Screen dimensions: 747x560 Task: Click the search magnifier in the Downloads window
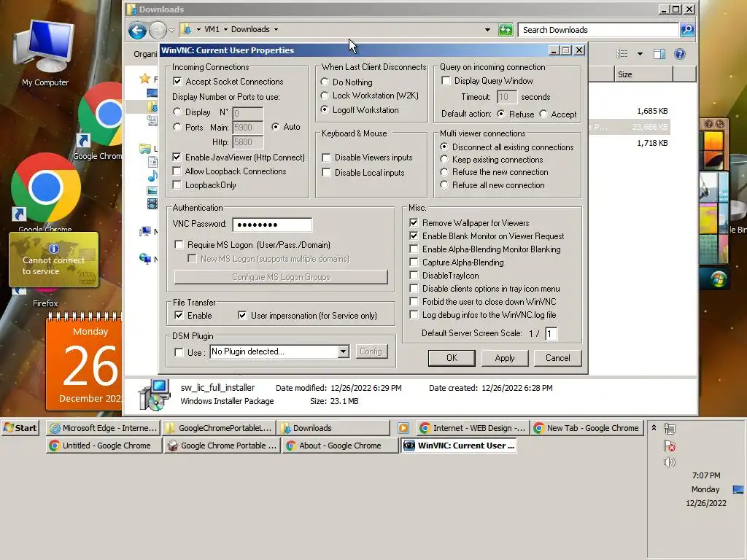[687, 30]
